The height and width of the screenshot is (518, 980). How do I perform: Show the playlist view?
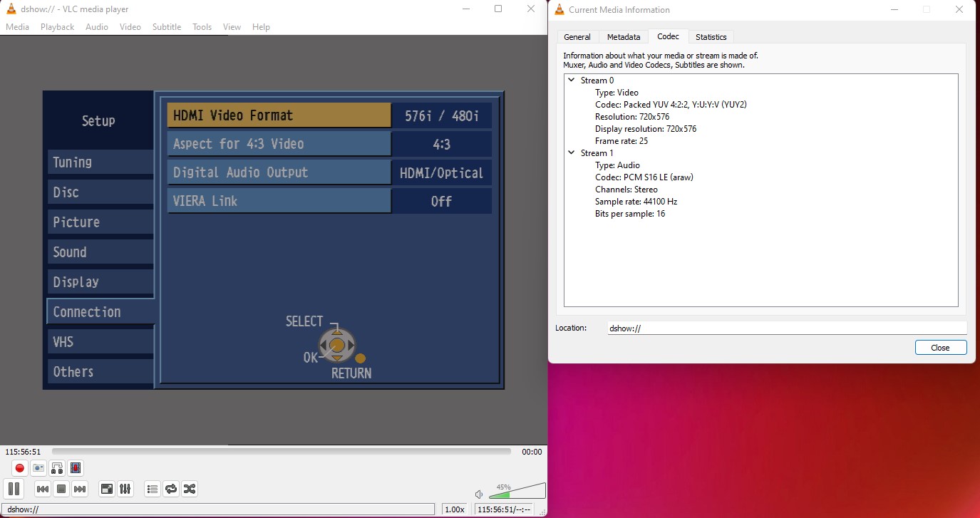(152, 489)
